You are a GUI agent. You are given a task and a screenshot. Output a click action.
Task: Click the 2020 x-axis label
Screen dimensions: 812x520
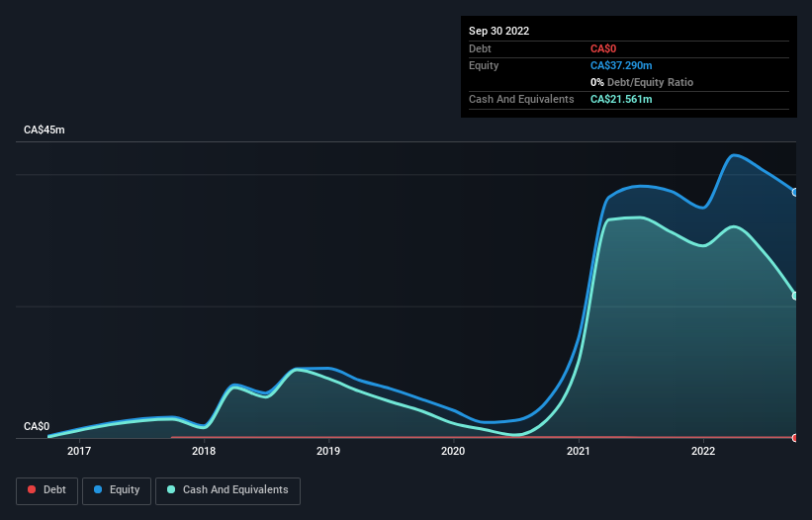tap(453, 451)
